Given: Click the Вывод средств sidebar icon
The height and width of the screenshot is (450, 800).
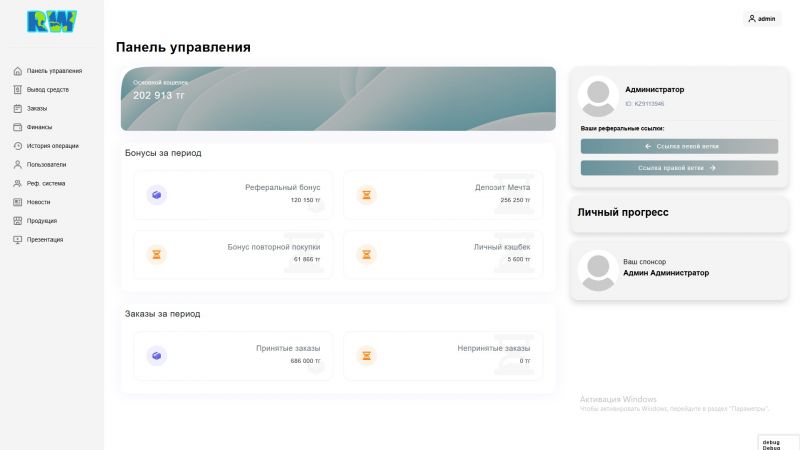Looking at the screenshot, I should coord(17,90).
